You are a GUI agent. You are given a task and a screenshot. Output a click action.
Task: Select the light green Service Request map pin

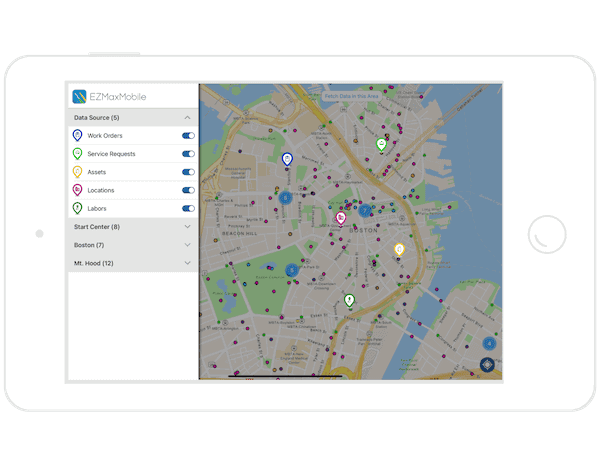coord(381,145)
